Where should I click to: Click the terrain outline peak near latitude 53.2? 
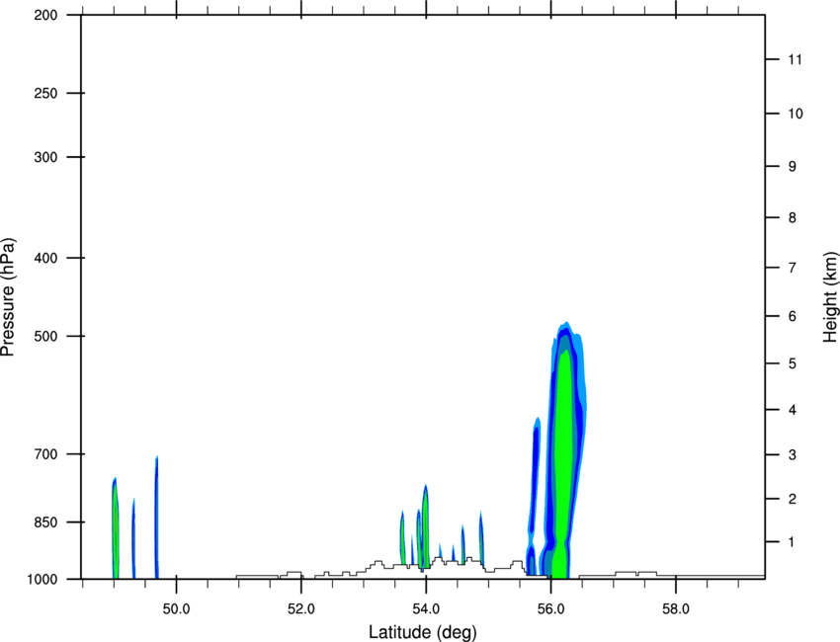point(378,562)
